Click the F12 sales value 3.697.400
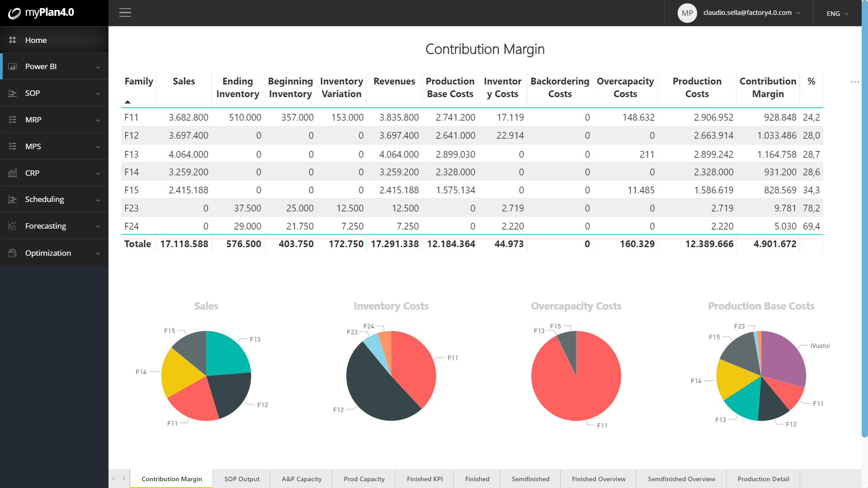Viewport: 868px width, 488px height. [x=189, y=136]
